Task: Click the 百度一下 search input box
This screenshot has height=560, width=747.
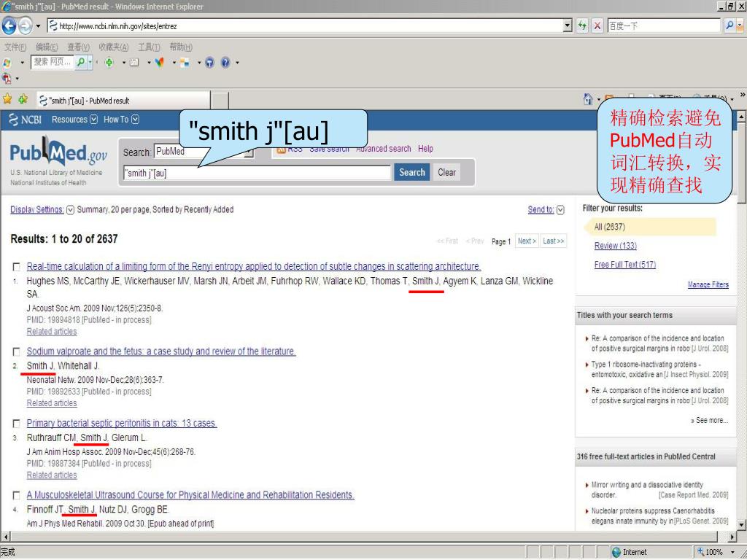Action: (663, 26)
